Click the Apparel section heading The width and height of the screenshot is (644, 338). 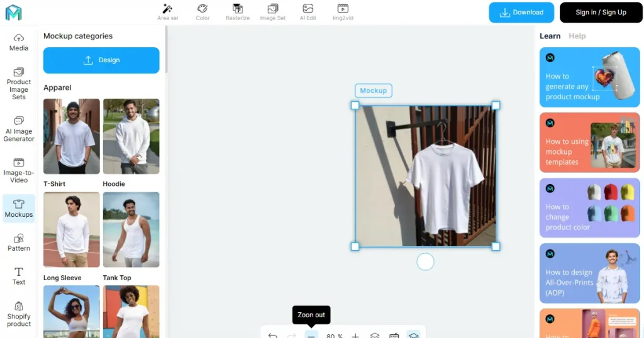tap(57, 88)
